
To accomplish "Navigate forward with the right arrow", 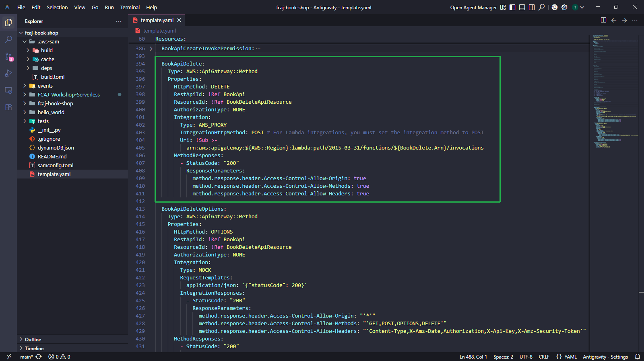I will tap(624, 20).
